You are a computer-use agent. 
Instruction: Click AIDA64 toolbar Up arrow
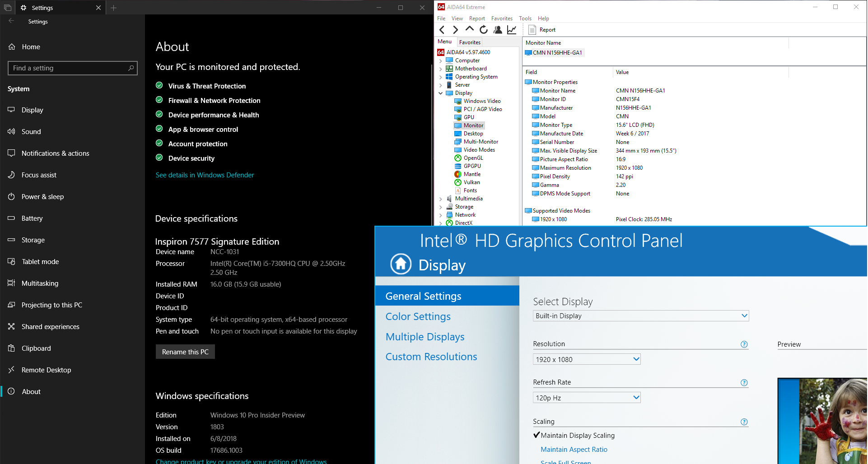(470, 29)
